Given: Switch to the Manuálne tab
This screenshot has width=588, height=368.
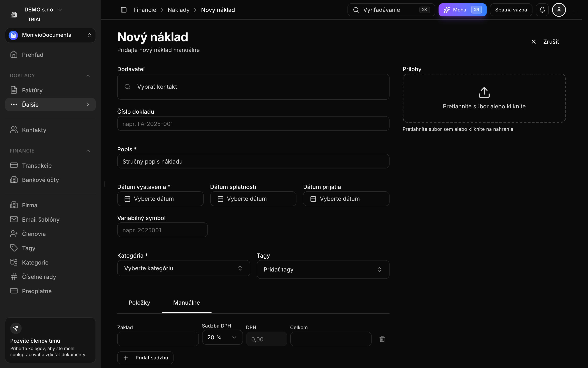Looking at the screenshot, I should point(186,303).
